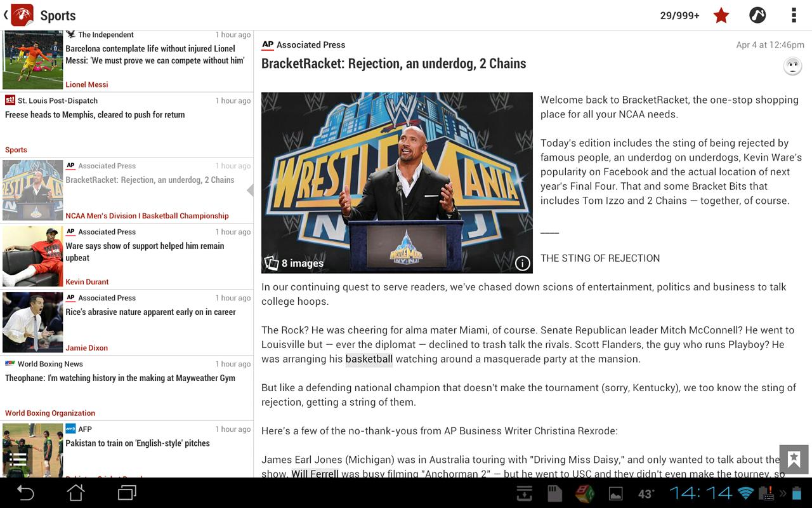Open the recent apps button
This screenshot has width=812, height=508.
127,493
